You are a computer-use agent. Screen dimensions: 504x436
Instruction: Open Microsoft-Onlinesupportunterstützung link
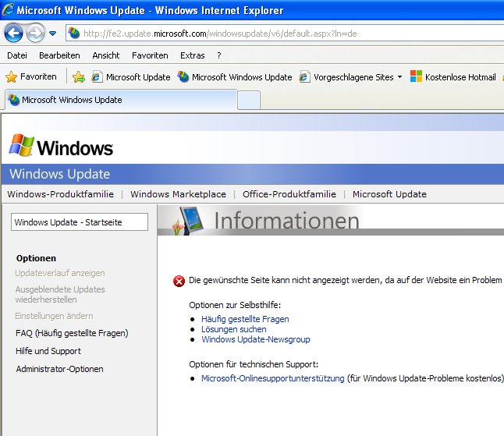(x=272, y=378)
